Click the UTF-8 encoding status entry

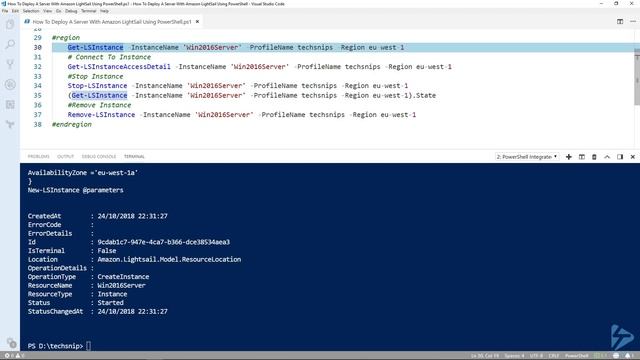coord(536,356)
